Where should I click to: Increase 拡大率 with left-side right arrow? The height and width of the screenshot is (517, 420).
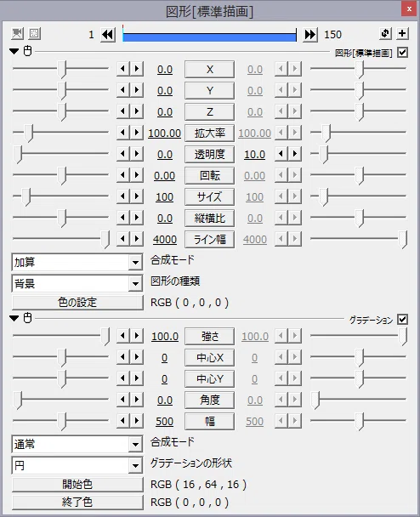click(x=137, y=133)
